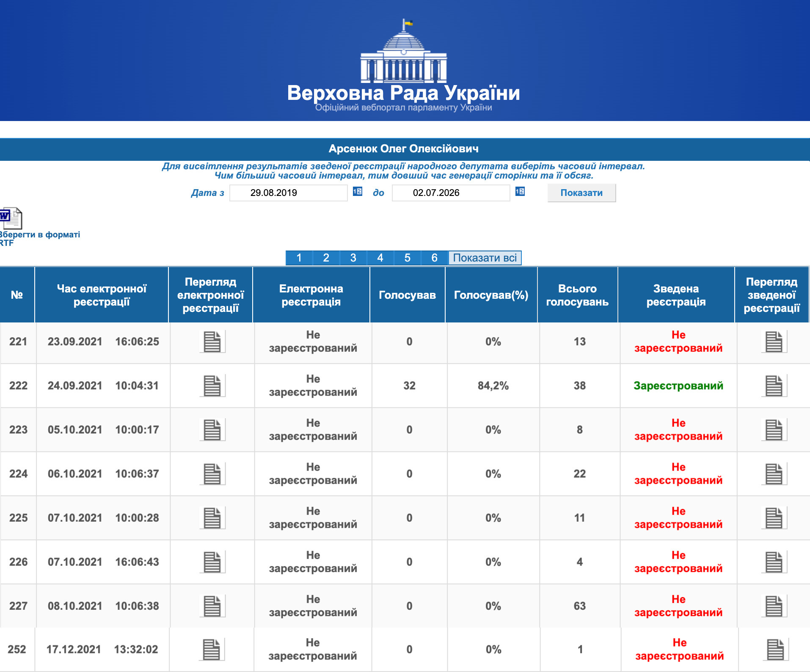Click the Арсенюк Олег Олексійович header
Viewport: 810px width, 672px height.
404,149
